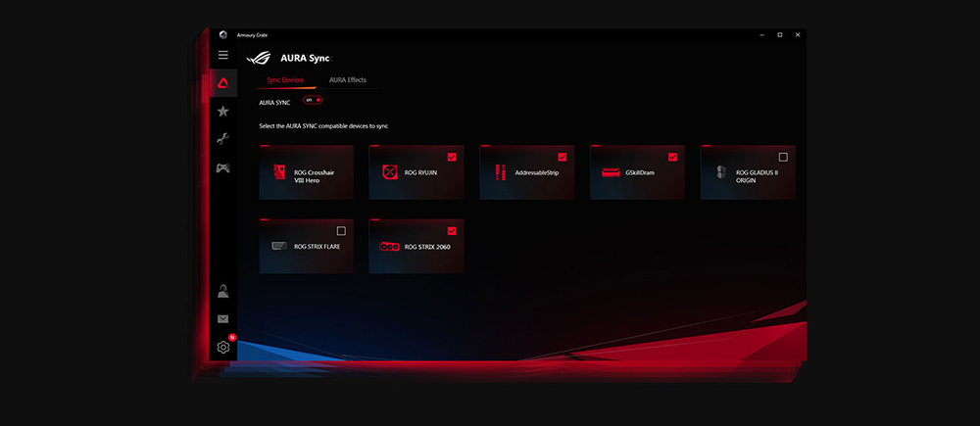Screen dimensions: 980x426
Task: Click the ROG RYUJIN label
Action: [421, 172]
